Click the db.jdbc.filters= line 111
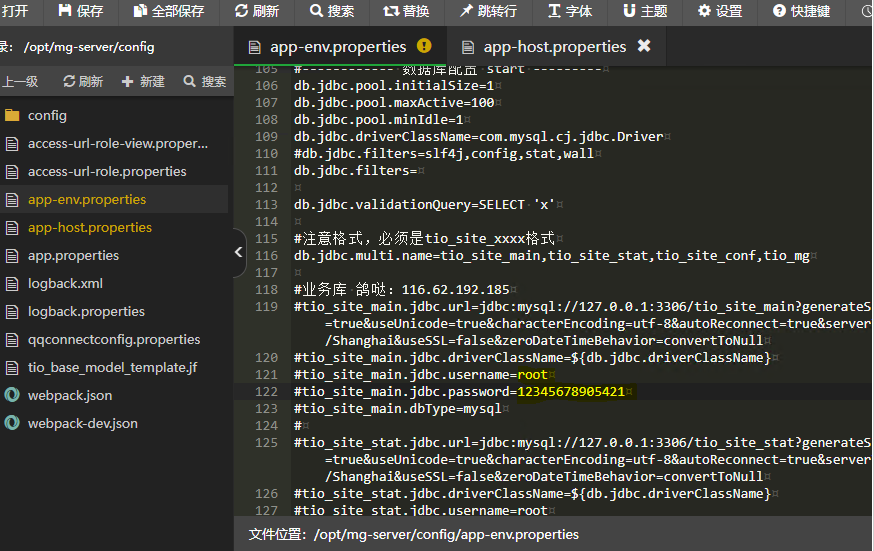Viewport: 874px width, 551px height. point(355,170)
